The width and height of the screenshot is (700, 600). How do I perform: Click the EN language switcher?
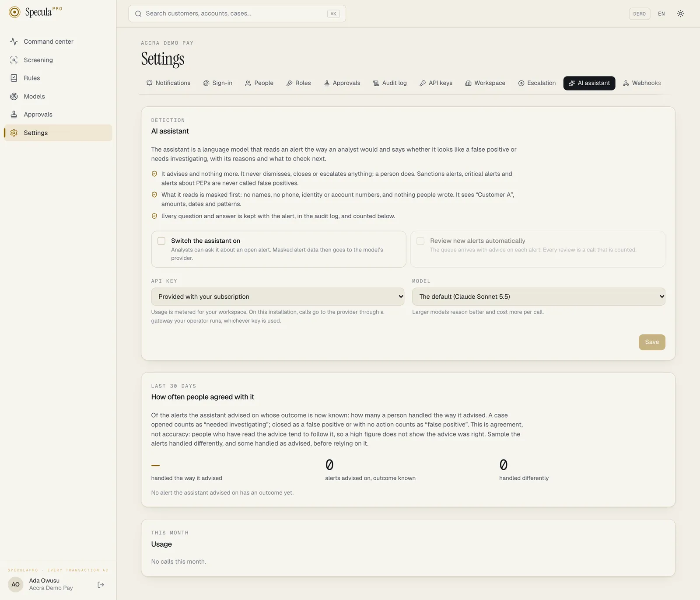pyautogui.click(x=661, y=14)
